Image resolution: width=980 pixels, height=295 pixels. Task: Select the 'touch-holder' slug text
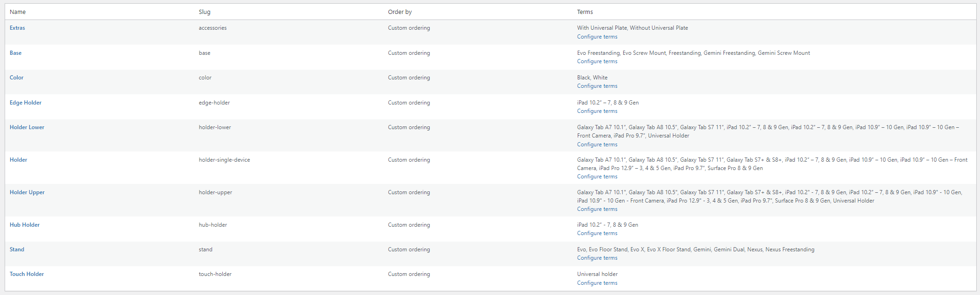215,274
